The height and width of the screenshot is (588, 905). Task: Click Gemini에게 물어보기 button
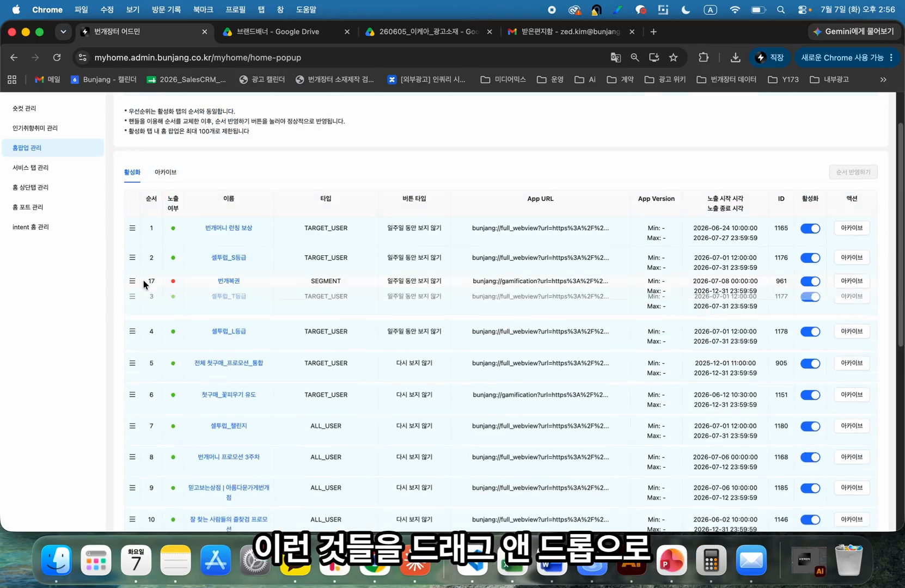coord(853,32)
